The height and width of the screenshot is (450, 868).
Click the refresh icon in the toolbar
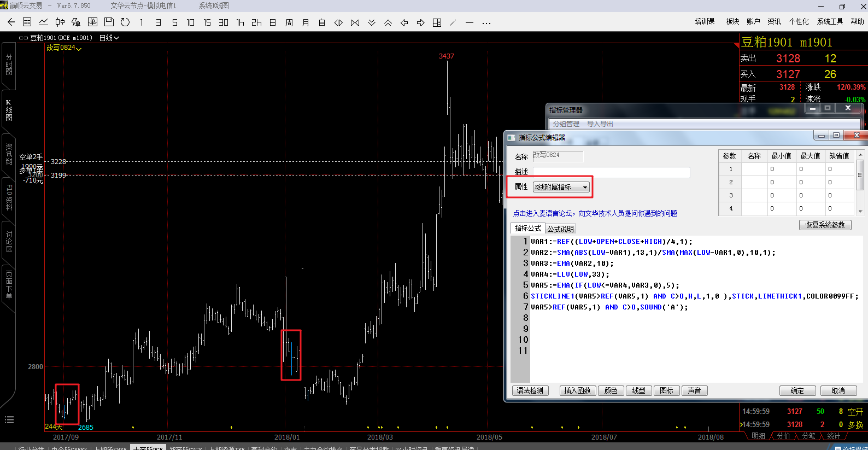pyautogui.click(x=125, y=22)
